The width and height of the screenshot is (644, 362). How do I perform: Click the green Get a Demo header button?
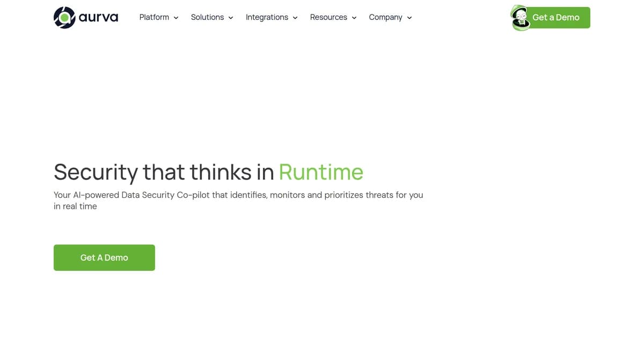pyautogui.click(x=556, y=17)
